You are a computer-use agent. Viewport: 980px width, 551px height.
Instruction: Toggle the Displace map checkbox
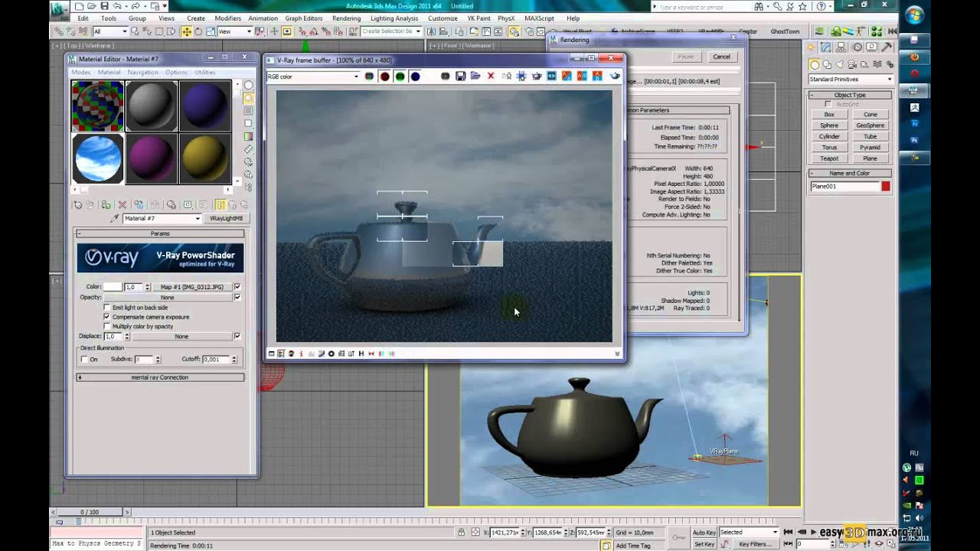click(x=237, y=336)
